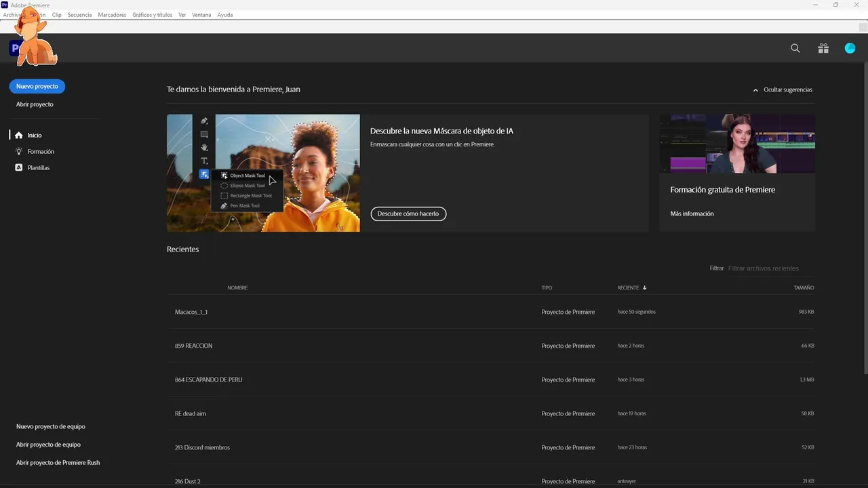Screen dimensions: 868x488
Task: Select the Formación sidebar label
Action: [x=41, y=151]
